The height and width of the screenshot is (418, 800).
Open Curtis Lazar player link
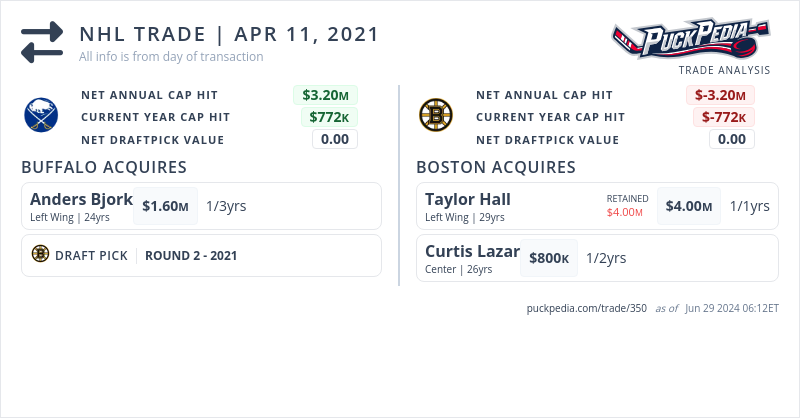tap(472, 251)
